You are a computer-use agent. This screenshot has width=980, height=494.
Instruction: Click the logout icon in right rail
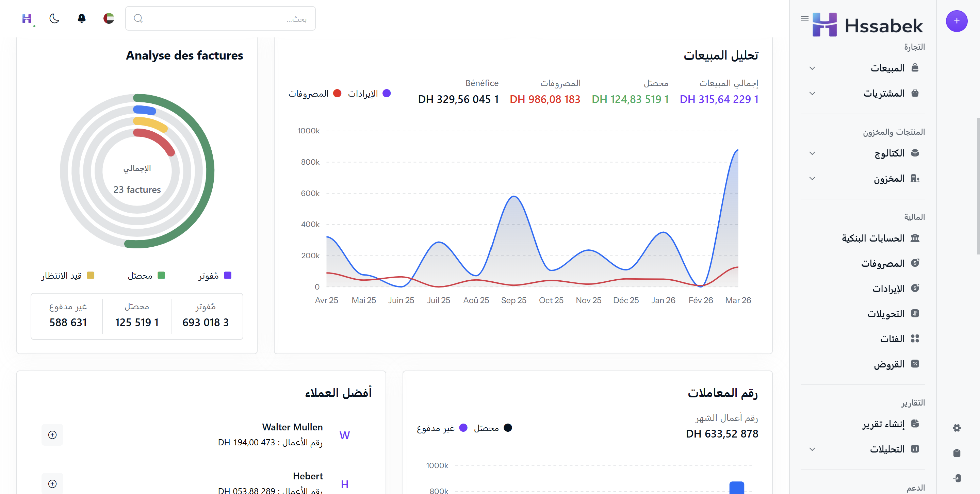coord(957,478)
